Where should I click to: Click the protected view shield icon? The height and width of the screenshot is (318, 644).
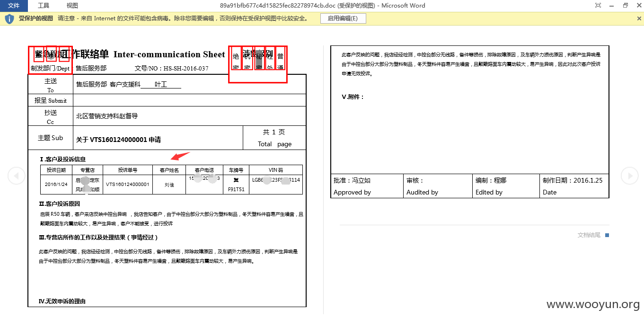(x=9, y=18)
